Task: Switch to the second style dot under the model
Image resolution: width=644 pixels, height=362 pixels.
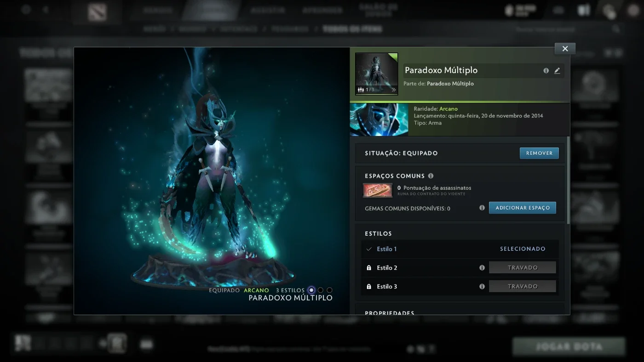Action: (x=321, y=290)
